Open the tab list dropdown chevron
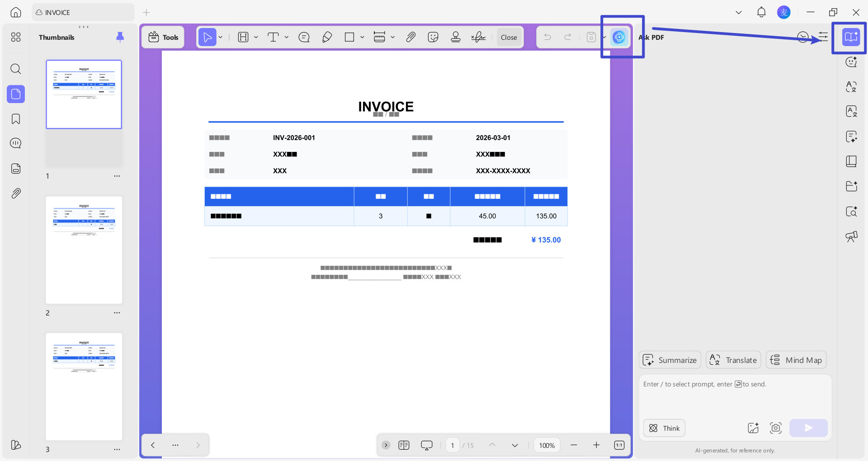The image size is (868, 461). [x=739, y=12]
